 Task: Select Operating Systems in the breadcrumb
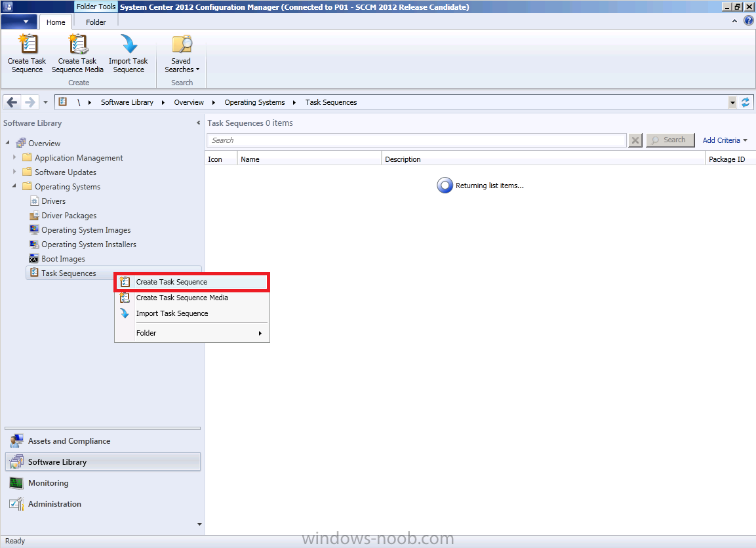coord(254,102)
